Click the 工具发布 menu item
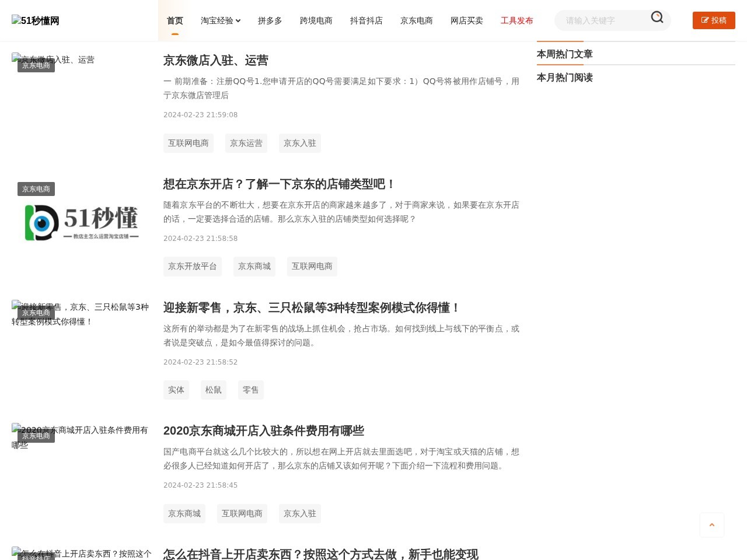747x560 pixels. 516,20
